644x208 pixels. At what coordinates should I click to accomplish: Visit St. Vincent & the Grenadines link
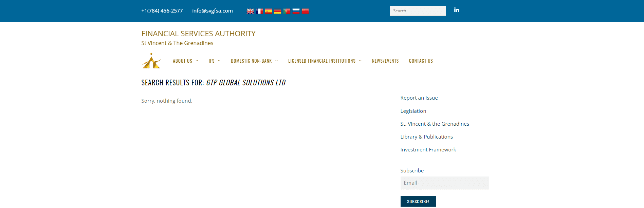[x=435, y=124]
